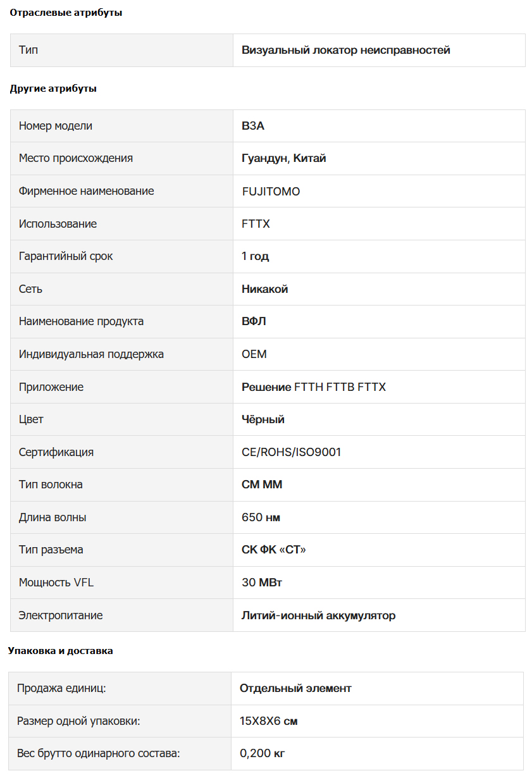Select the "15X8X6 см" package size value
This screenshot has width=532, height=778.
(268, 721)
